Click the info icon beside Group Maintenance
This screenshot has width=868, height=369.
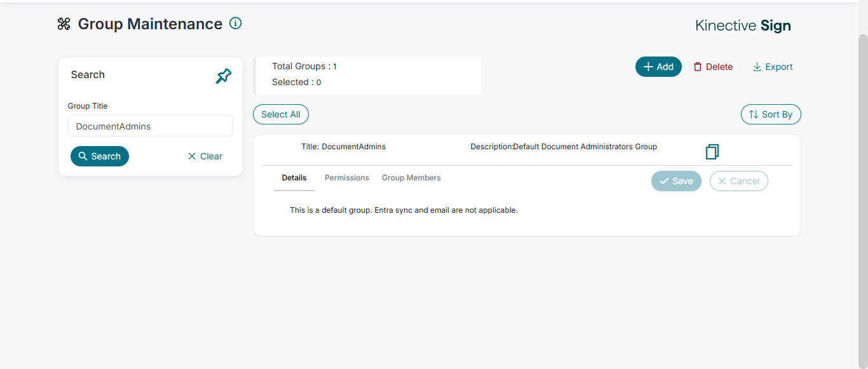click(x=236, y=23)
